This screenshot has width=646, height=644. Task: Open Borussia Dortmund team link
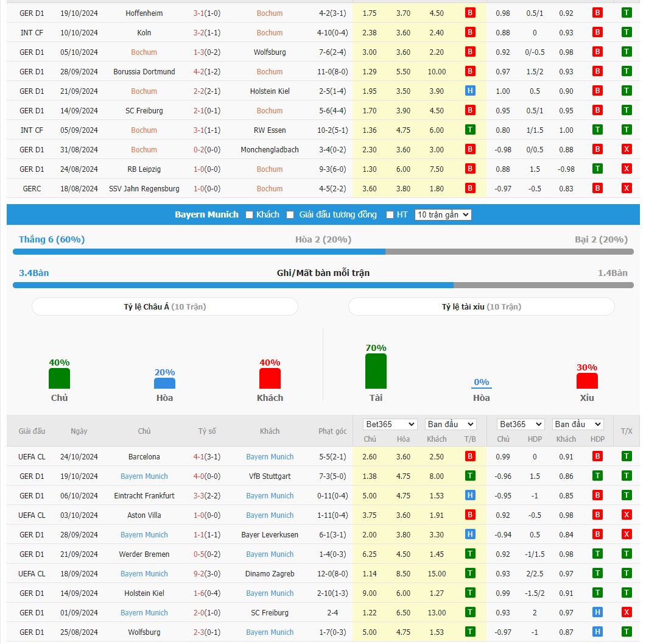click(x=144, y=72)
